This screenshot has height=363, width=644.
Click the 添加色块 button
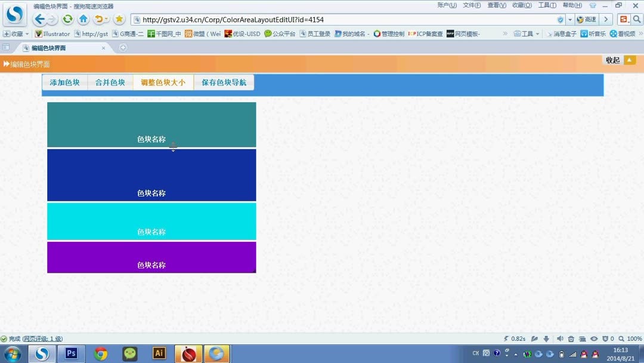[64, 83]
